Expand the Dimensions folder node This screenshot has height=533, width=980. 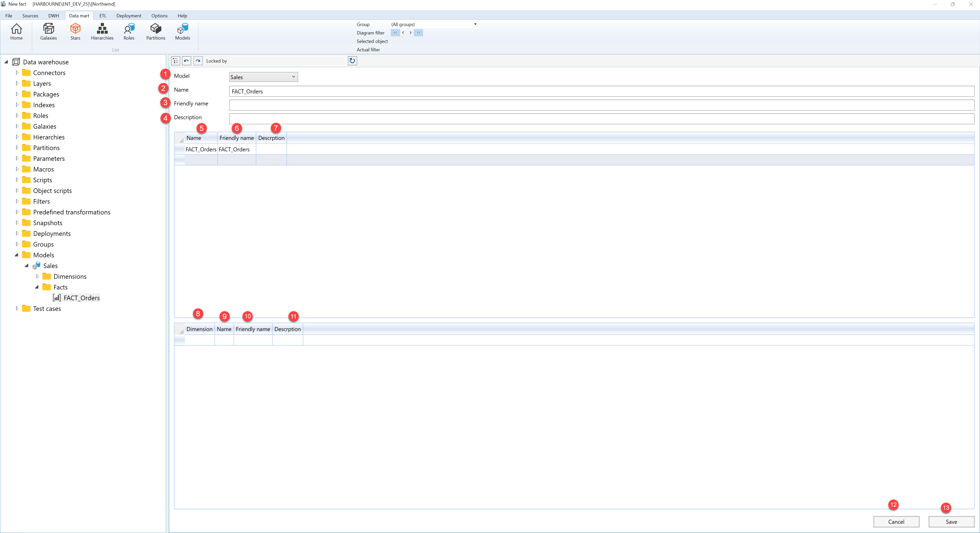(37, 276)
